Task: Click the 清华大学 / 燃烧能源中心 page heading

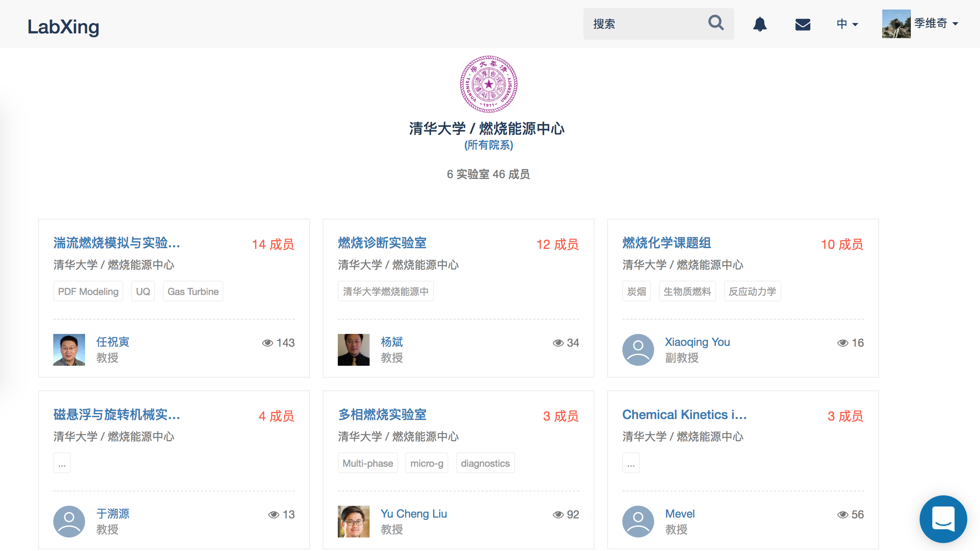Action: (x=487, y=128)
